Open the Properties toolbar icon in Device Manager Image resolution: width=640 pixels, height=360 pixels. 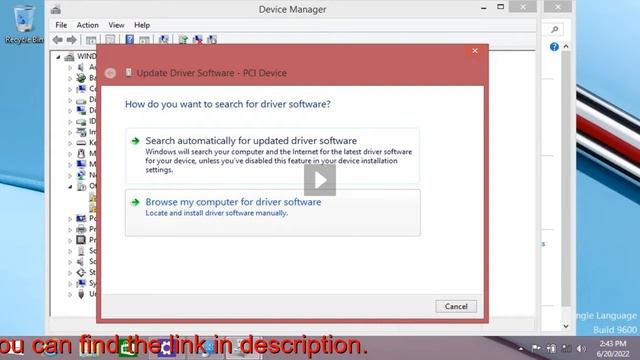point(110,40)
